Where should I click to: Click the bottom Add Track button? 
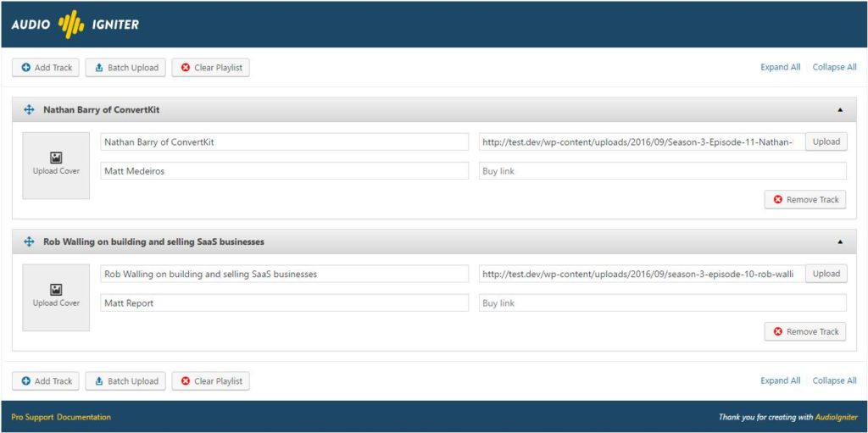point(46,381)
